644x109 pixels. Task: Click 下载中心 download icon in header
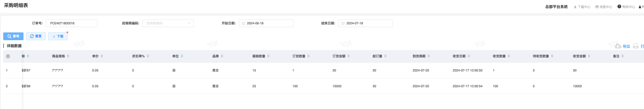tap(575, 7)
